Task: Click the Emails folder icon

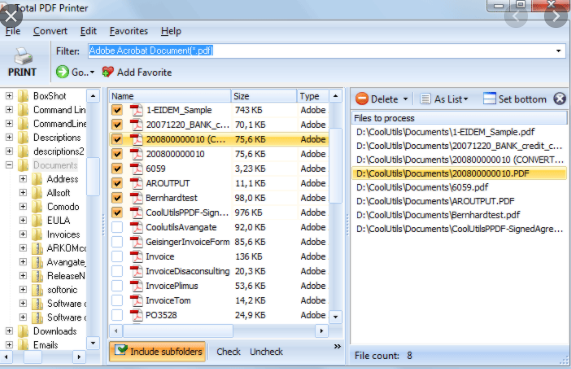Action: [x=23, y=345]
